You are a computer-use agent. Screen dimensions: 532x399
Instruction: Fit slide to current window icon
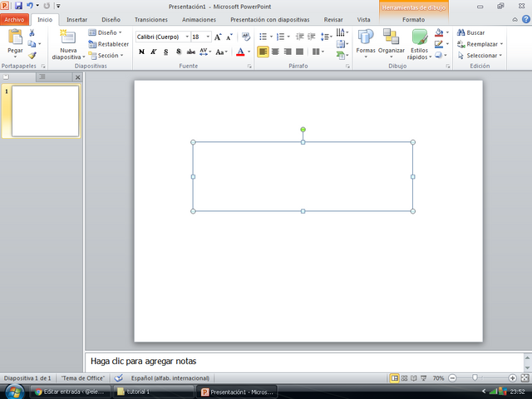coord(525,378)
